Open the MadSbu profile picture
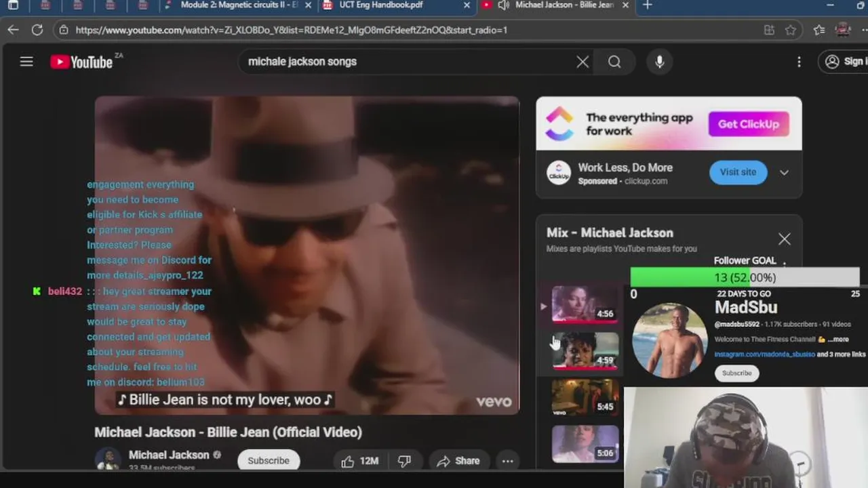Viewport: 868px width, 488px height. [x=669, y=340]
